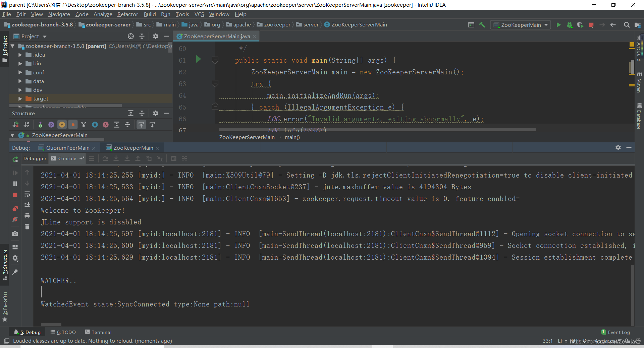Viewport: 644px width, 348px height.
Task: Expand the target folder
Action: 20,98
